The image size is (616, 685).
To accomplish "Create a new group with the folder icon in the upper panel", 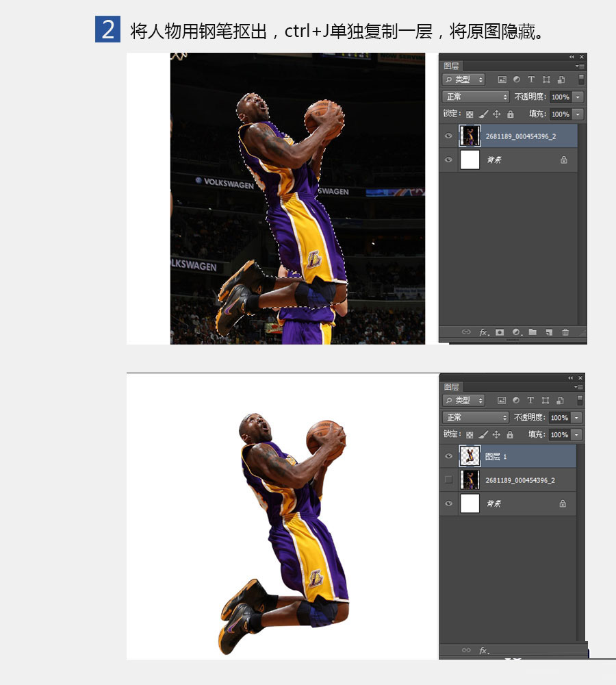I will [x=532, y=332].
